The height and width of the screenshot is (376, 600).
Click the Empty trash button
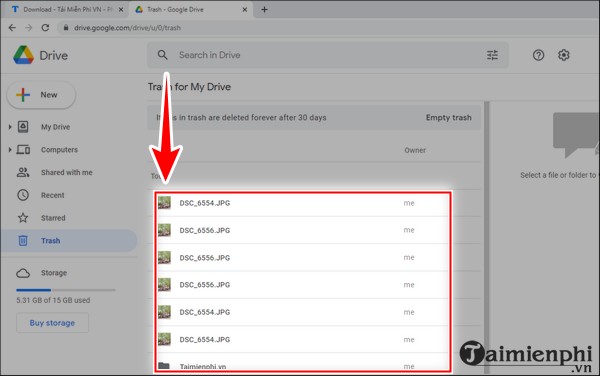click(x=448, y=117)
